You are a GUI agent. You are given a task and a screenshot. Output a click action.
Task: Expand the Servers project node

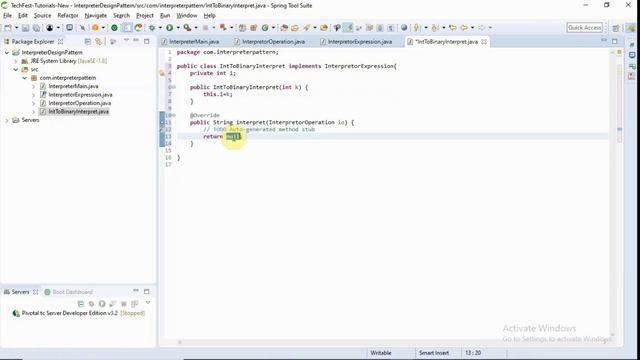point(7,120)
